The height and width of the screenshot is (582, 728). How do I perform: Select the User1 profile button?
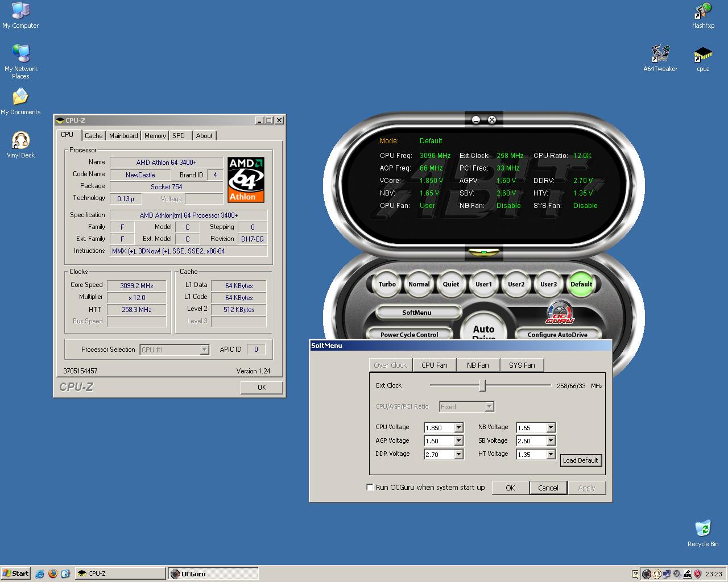coord(484,284)
